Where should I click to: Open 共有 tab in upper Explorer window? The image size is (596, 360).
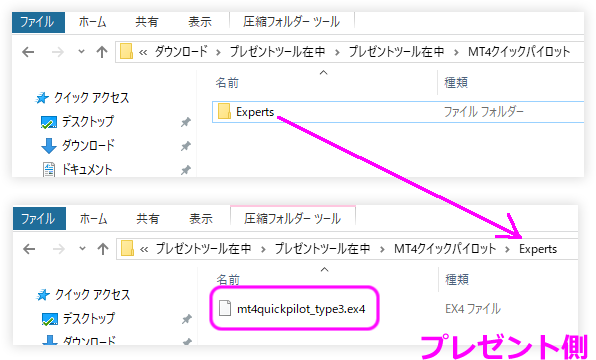tap(147, 22)
